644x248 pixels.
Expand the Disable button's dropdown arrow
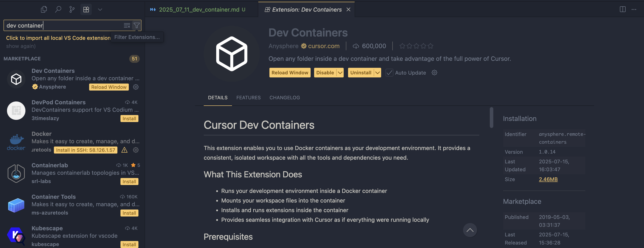pos(340,73)
